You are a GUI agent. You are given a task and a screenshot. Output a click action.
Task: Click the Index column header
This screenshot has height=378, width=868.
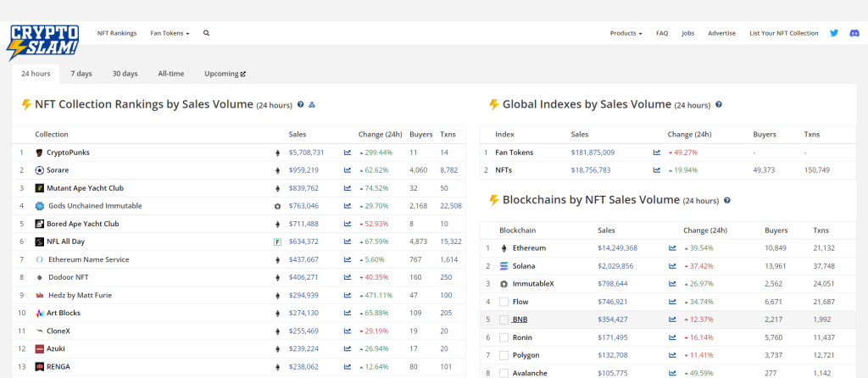[x=504, y=135]
